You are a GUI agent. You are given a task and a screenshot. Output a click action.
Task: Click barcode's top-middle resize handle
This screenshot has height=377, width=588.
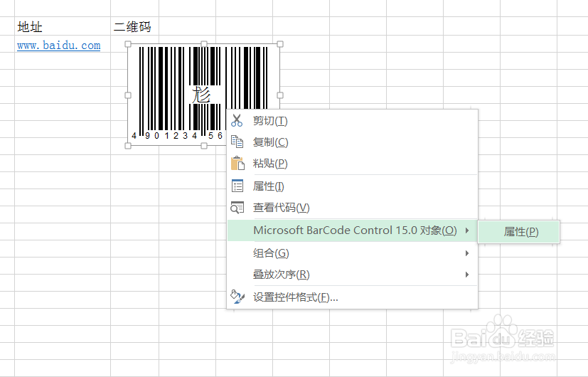click(x=204, y=44)
